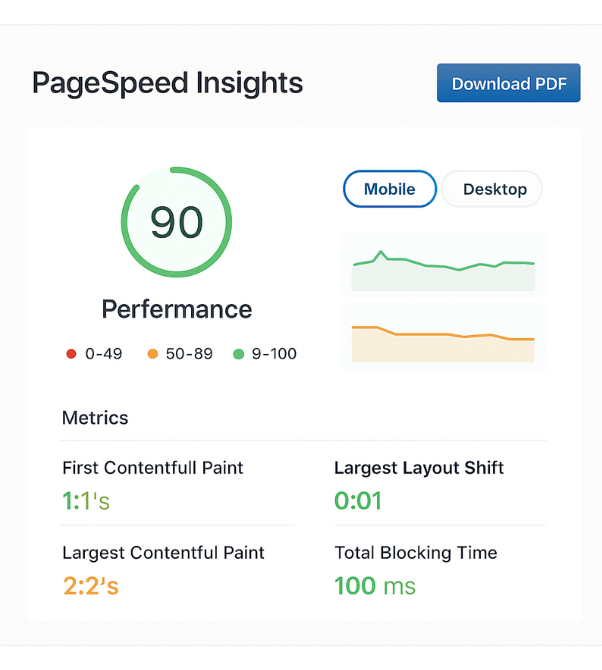
Task: Click the Perfermance label under gauge
Action: pyautogui.click(x=176, y=309)
